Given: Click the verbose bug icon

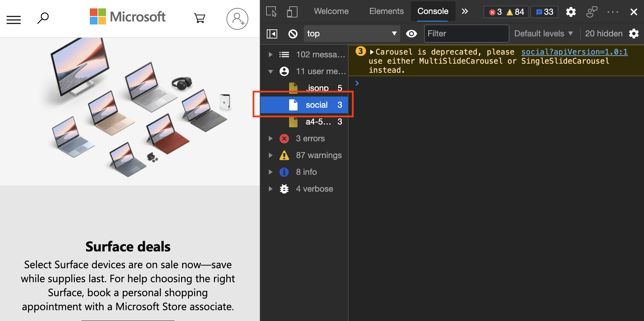Looking at the screenshot, I should [284, 189].
